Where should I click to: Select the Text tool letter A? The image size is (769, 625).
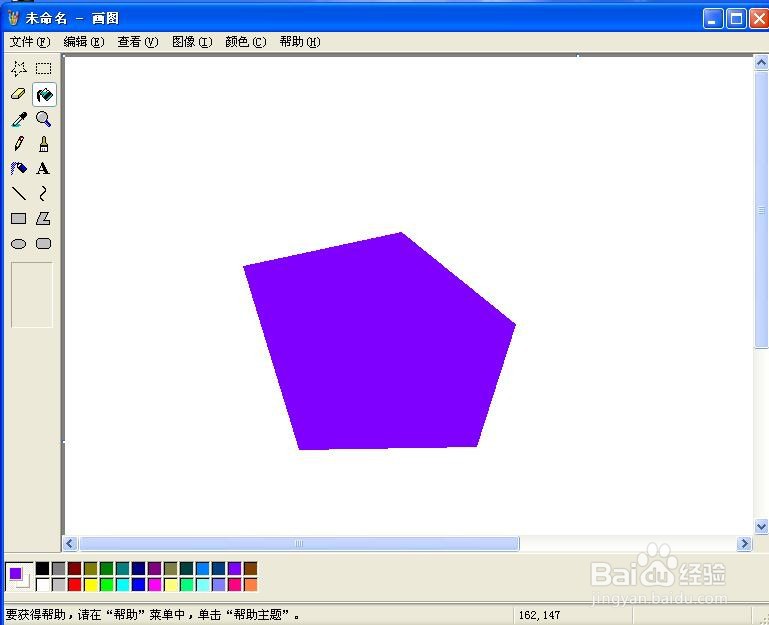pyautogui.click(x=44, y=169)
